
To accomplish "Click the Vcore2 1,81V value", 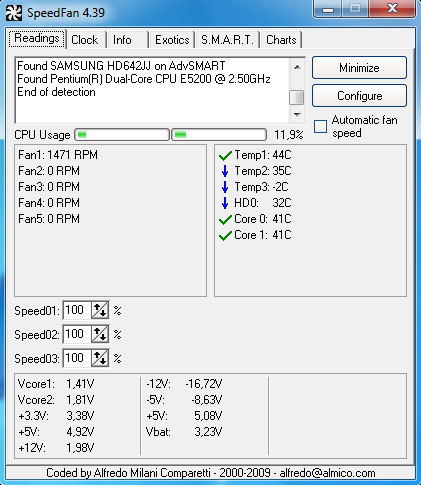I will point(80,400).
